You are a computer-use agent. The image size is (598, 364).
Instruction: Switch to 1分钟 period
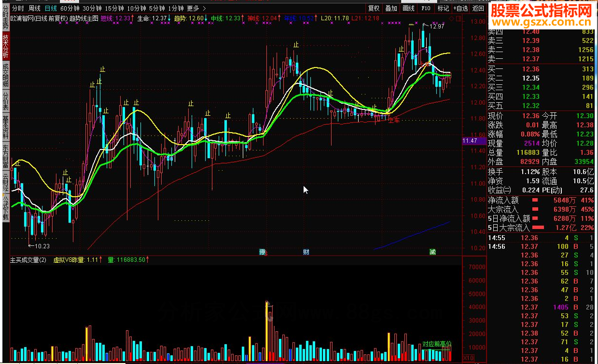(176, 8)
